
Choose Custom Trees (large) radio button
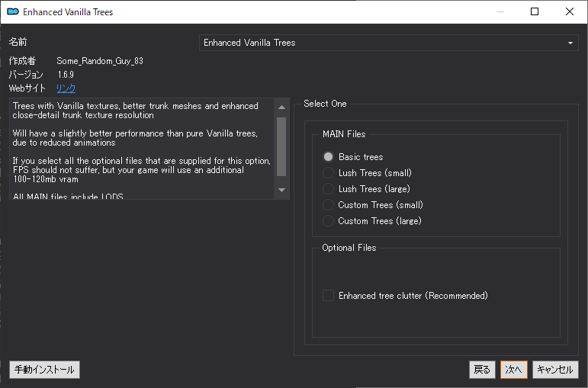[329, 221]
